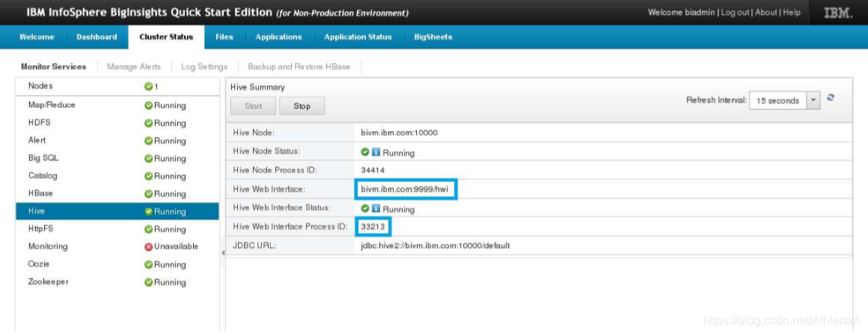
Task: Switch to Application Status tab
Action: (358, 37)
